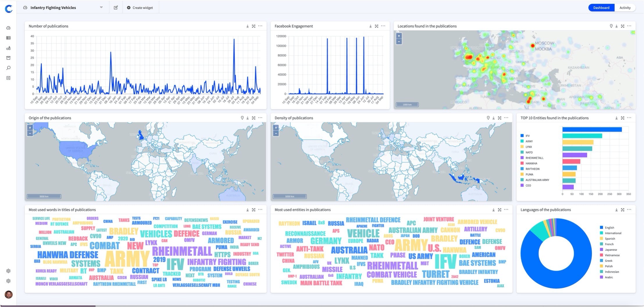Zoom out on the Origin of the publications map
The width and height of the screenshot is (644, 307).
[x=30, y=133]
